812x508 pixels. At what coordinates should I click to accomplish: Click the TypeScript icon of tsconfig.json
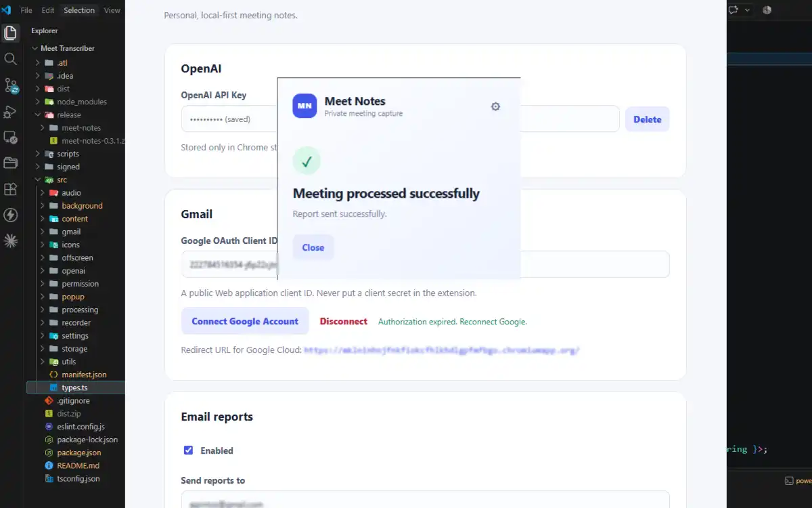pos(49,479)
